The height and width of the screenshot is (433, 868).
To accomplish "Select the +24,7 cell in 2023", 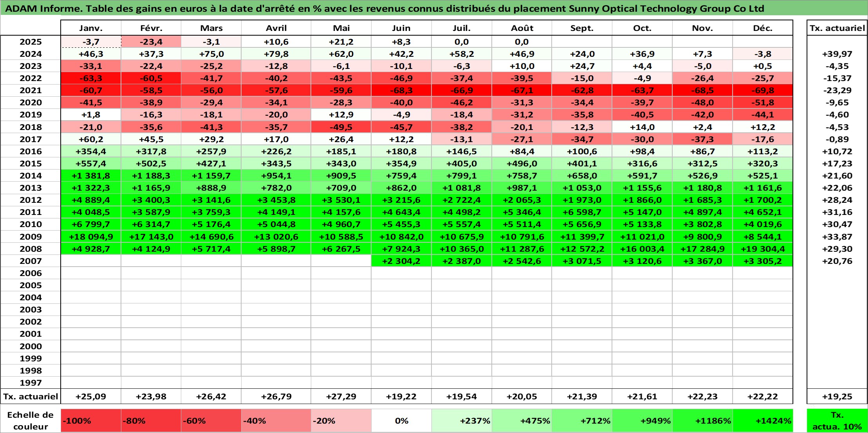I will tap(582, 66).
